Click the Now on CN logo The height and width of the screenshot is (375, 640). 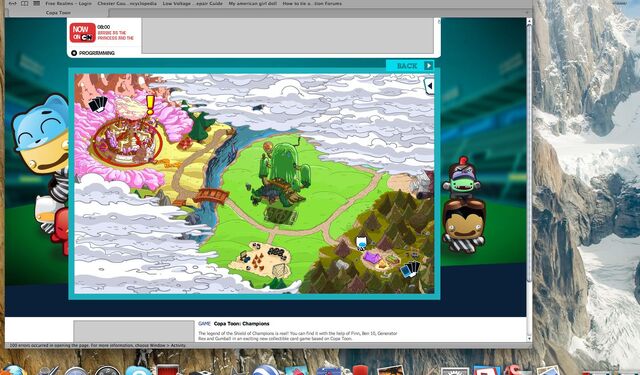(82, 33)
